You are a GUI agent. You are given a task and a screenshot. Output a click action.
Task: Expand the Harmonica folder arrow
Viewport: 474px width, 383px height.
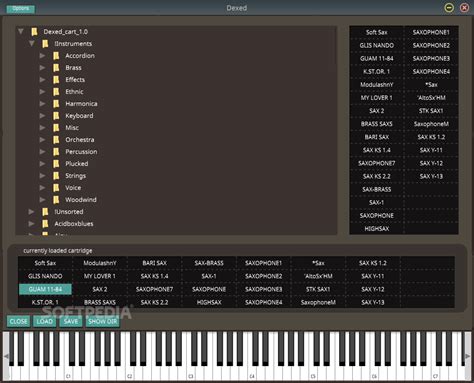pos(42,104)
